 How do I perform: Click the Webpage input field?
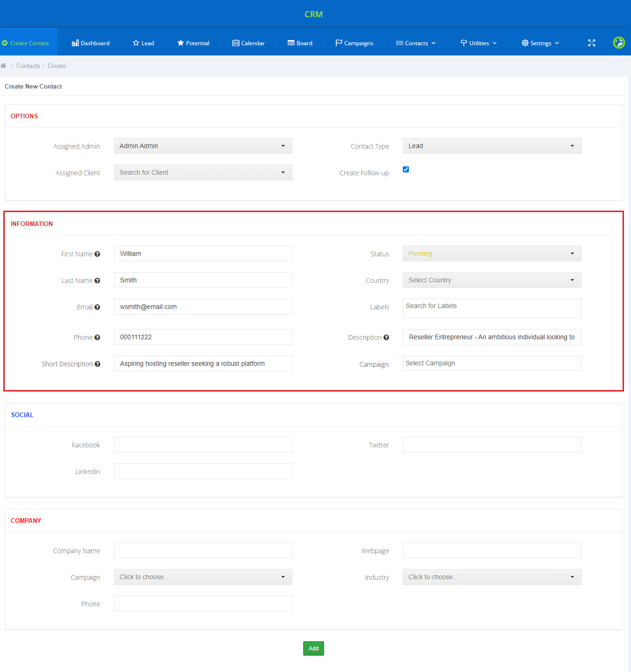(x=492, y=550)
